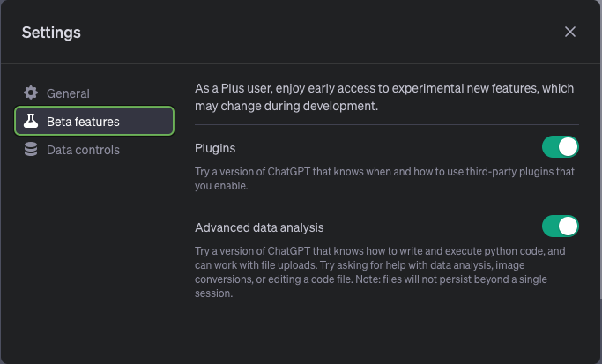The height and width of the screenshot is (364, 602).
Task: Close the Settings dialog with the X
Action: pyautogui.click(x=570, y=33)
